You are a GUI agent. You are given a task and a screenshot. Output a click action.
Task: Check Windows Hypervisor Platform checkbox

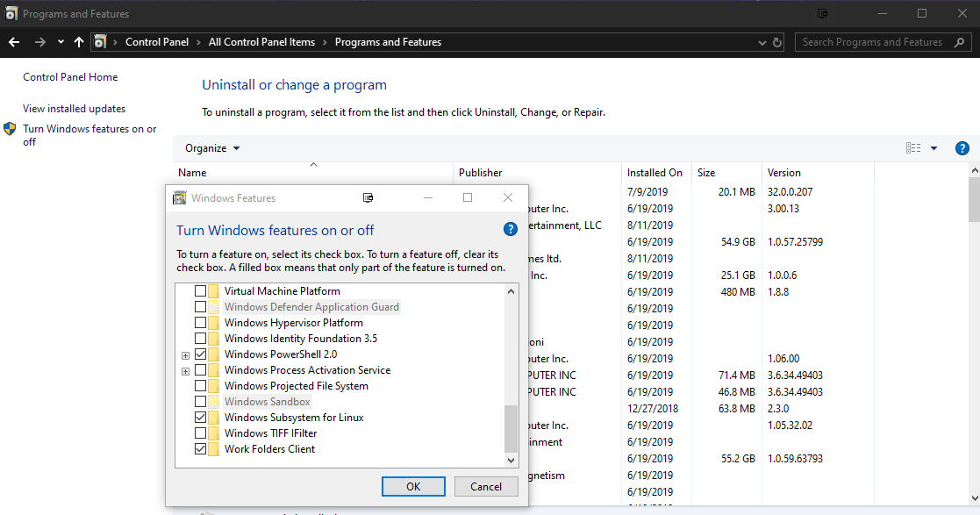click(x=200, y=323)
